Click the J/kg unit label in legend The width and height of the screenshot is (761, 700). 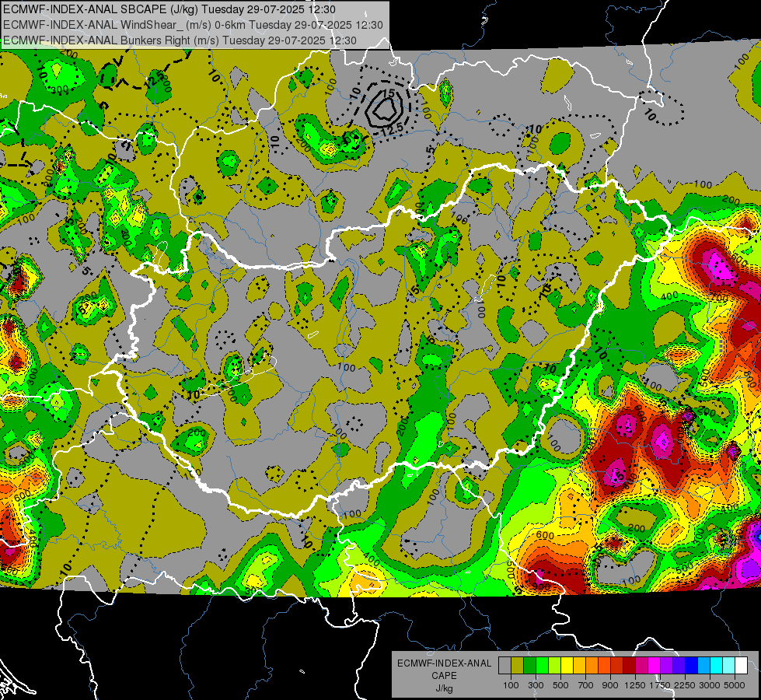click(x=445, y=688)
